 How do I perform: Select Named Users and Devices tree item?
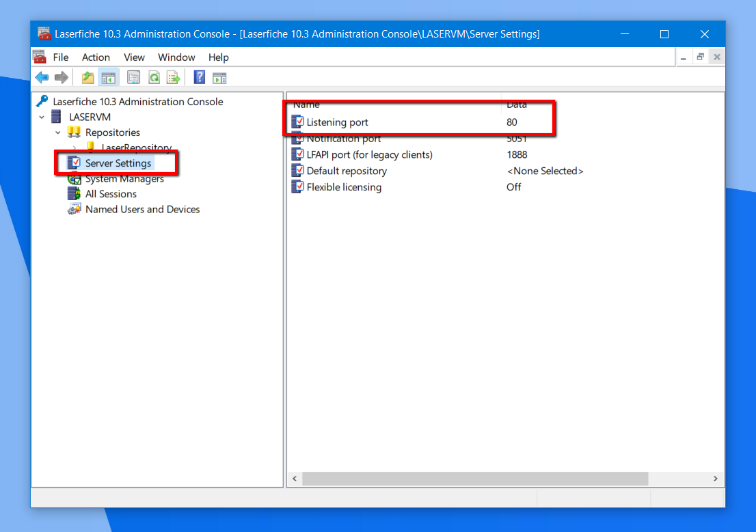[x=142, y=210]
